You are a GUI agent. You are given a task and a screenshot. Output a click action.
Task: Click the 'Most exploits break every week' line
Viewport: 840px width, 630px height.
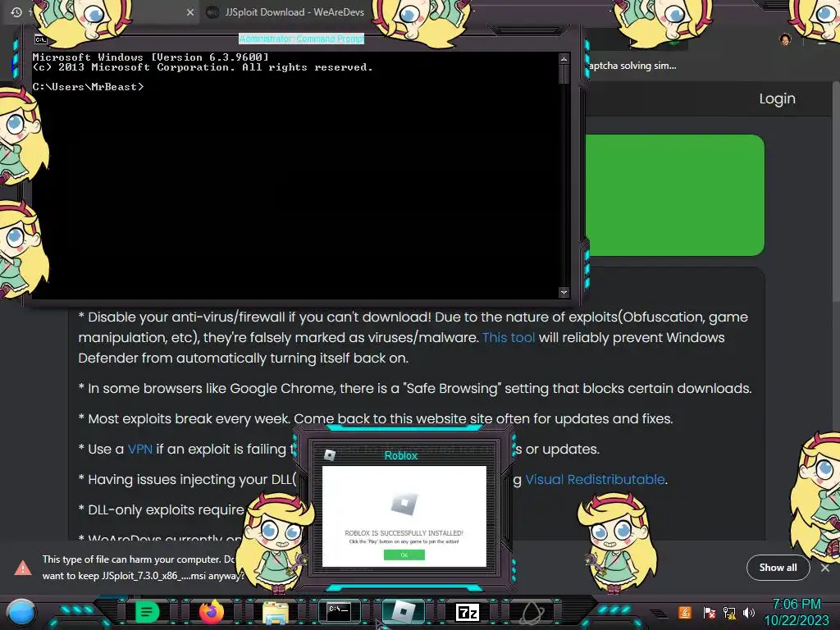[x=376, y=419]
